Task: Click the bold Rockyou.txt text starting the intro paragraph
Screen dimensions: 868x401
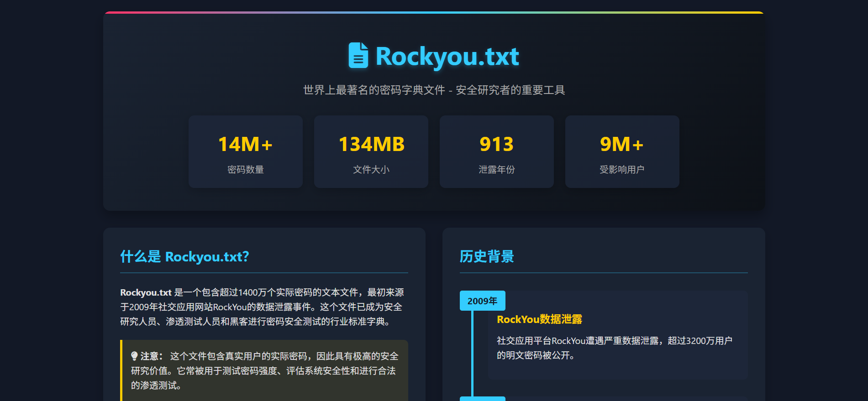Action: [x=146, y=292]
